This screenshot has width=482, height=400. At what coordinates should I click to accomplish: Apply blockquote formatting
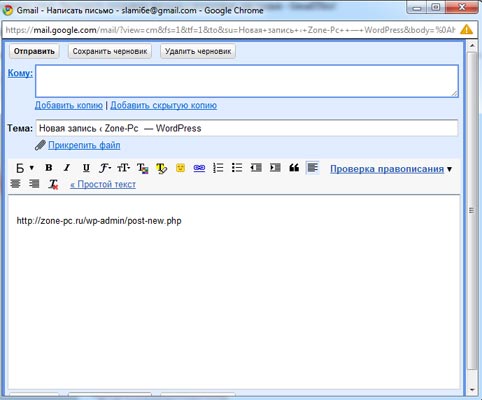294,168
